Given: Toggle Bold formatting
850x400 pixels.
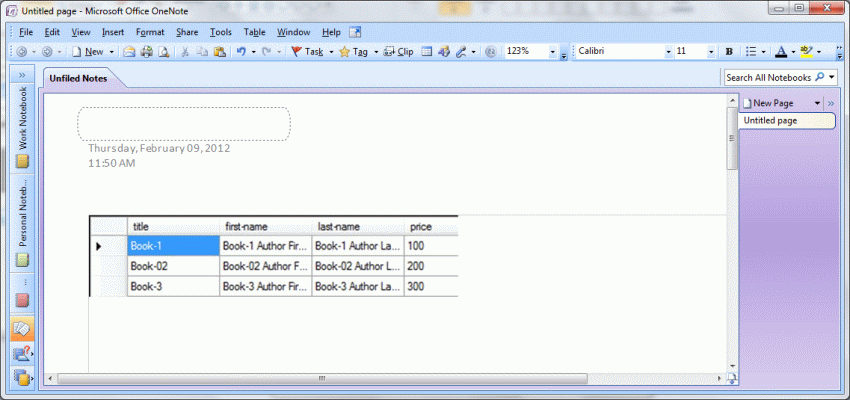Looking at the screenshot, I should point(729,51).
